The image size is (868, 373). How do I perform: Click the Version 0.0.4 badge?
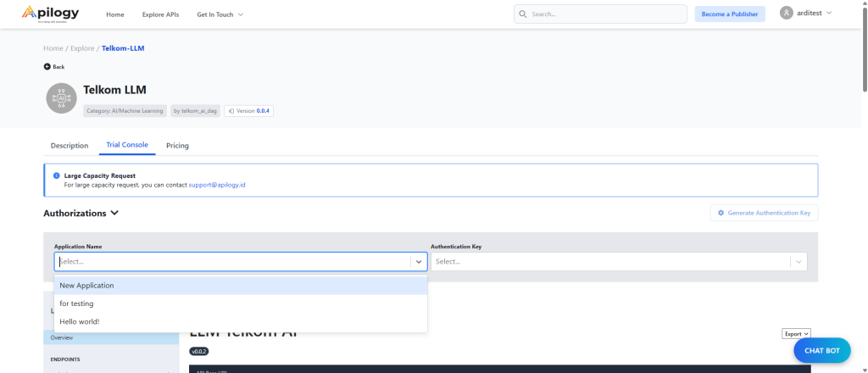[248, 110]
